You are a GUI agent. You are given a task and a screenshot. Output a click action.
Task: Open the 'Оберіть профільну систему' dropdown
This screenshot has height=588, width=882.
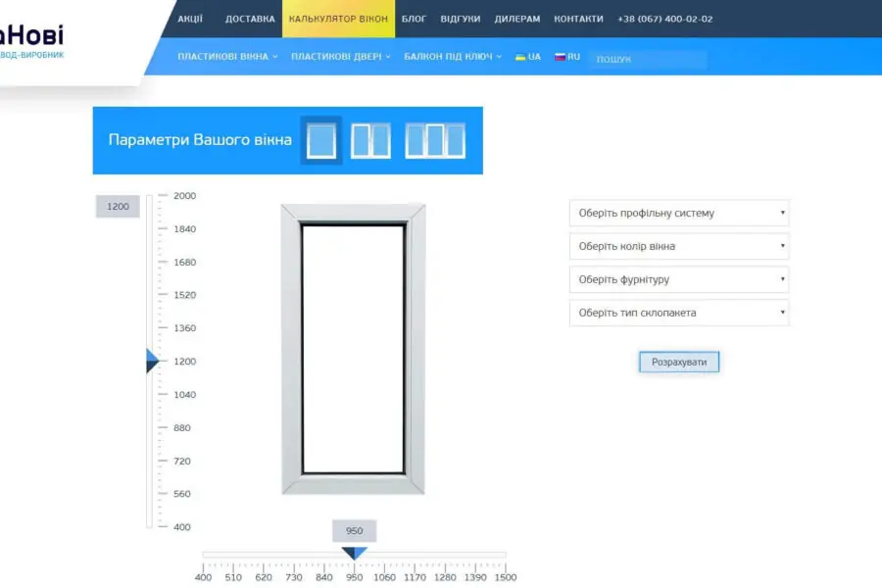pyautogui.click(x=678, y=214)
